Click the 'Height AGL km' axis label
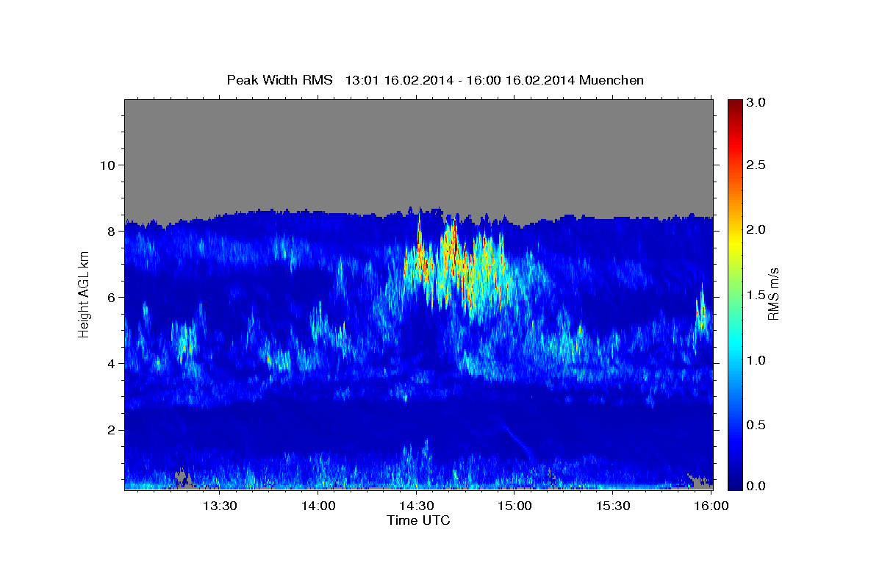 84,294
